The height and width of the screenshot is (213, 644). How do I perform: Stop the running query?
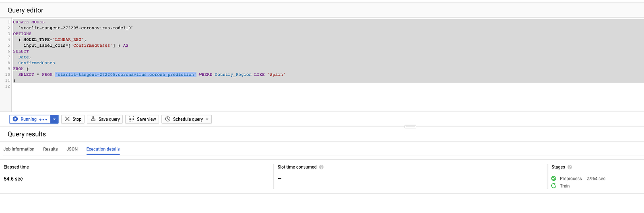(73, 119)
